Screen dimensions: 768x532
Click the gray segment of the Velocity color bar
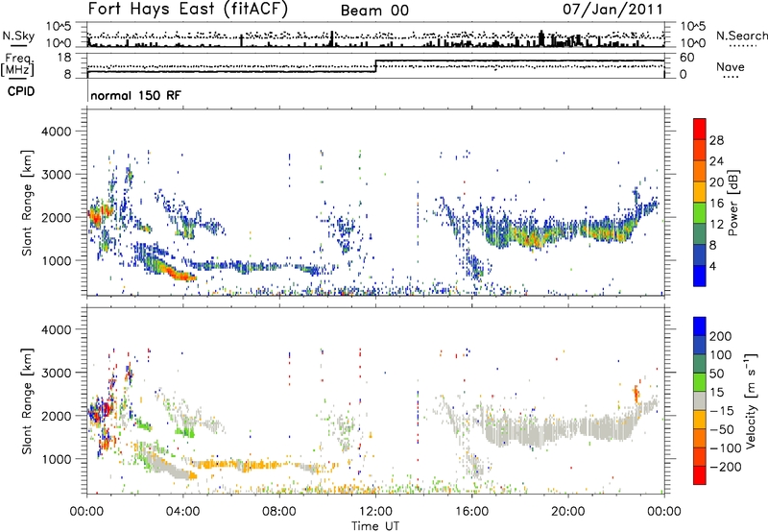[x=700, y=400]
